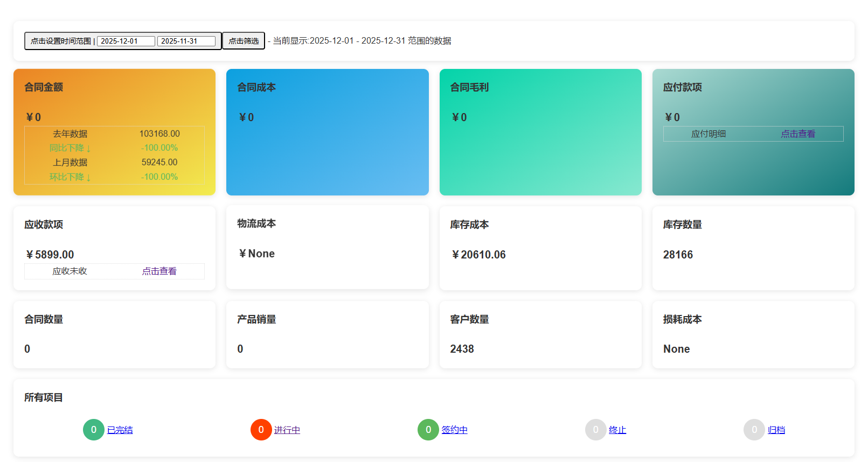Open the 已完结 projects link

coord(120,430)
